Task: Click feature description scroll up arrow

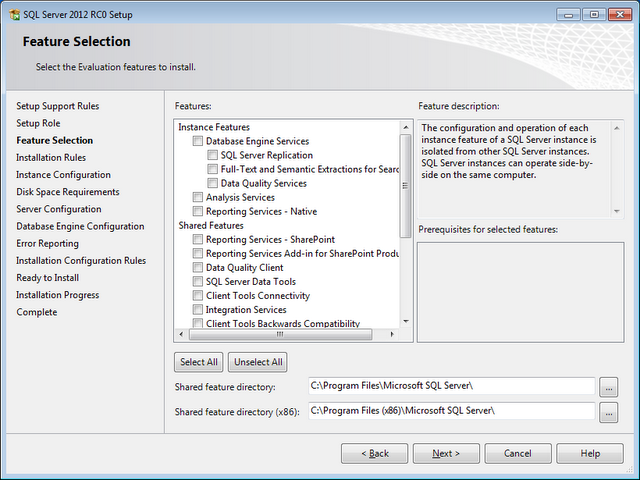Action: point(617,128)
